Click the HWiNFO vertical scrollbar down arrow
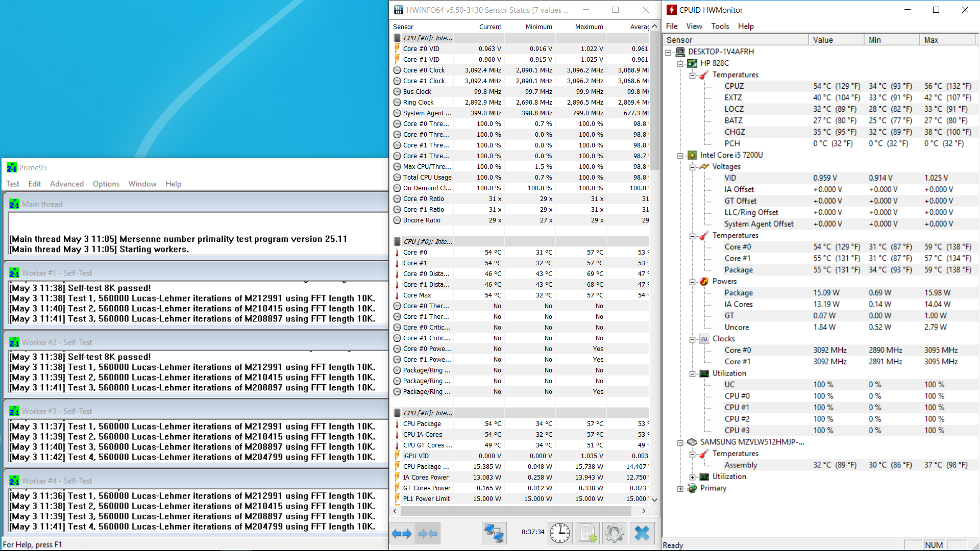The height and width of the screenshot is (551, 980). [654, 499]
